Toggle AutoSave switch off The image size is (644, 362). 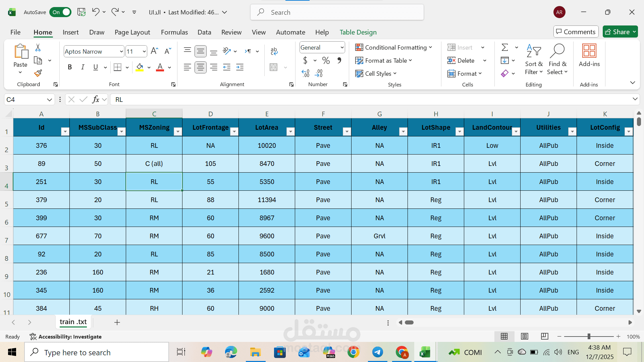coord(60,12)
